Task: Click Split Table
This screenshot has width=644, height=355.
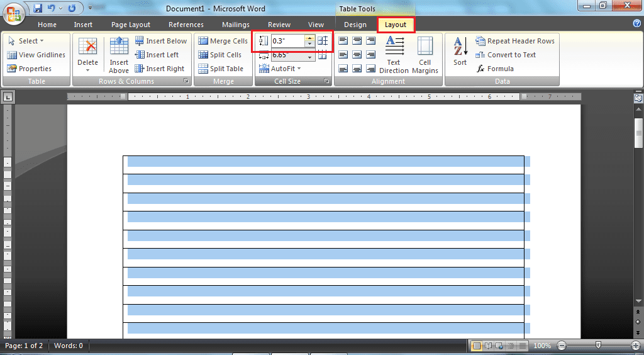Action: point(221,69)
